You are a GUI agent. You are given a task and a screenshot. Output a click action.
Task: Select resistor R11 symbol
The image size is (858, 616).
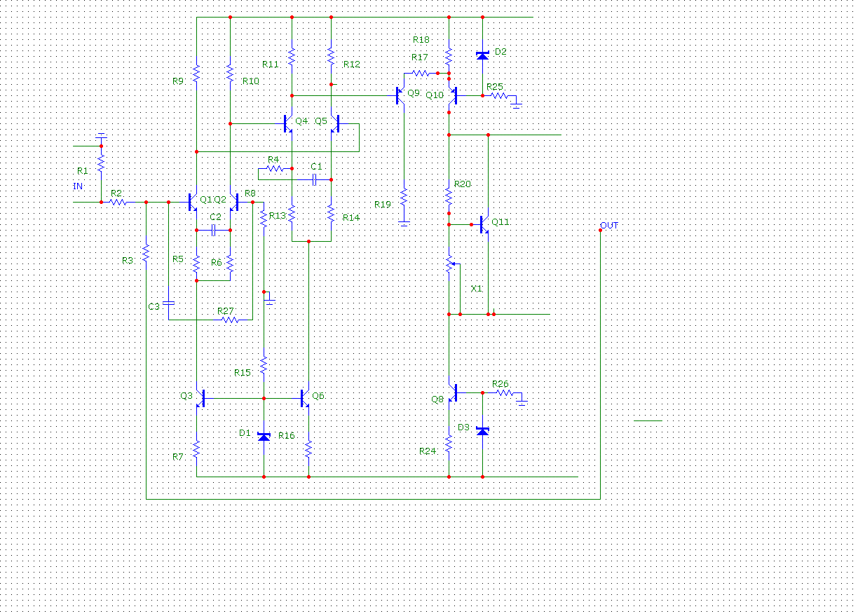pos(292,56)
